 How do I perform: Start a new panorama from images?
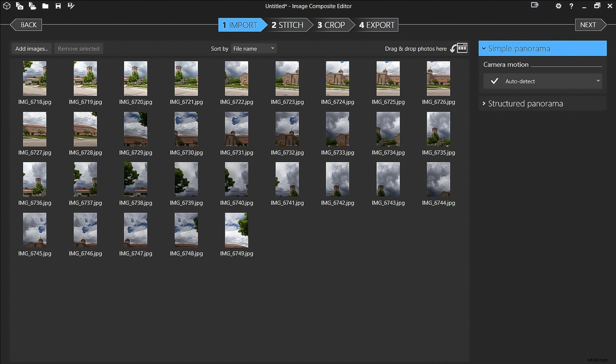19,6
